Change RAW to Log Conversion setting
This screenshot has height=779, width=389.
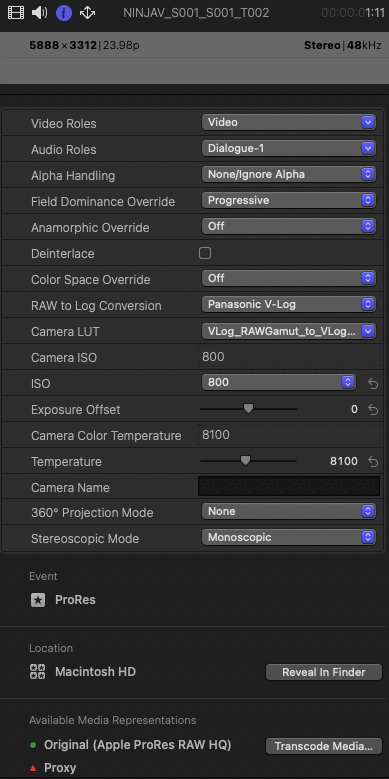(289, 304)
